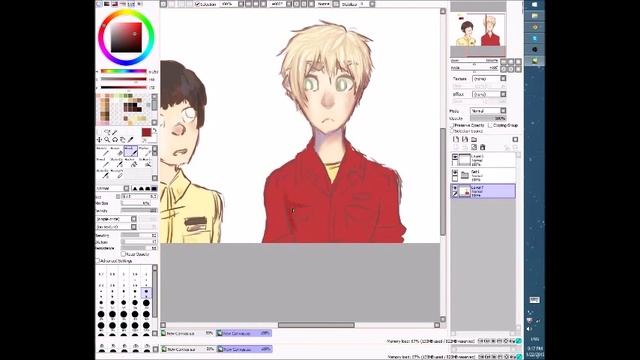Create a new linework layer

click(x=465, y=140)
